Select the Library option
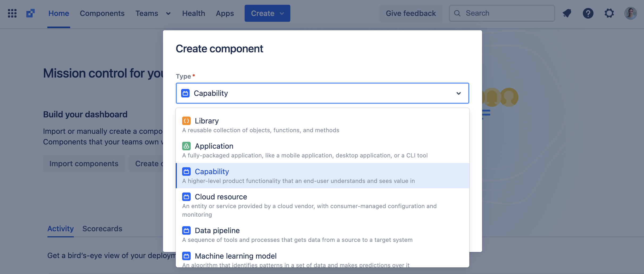Screen dimensions: 644x274 click(x=323, y=125)
